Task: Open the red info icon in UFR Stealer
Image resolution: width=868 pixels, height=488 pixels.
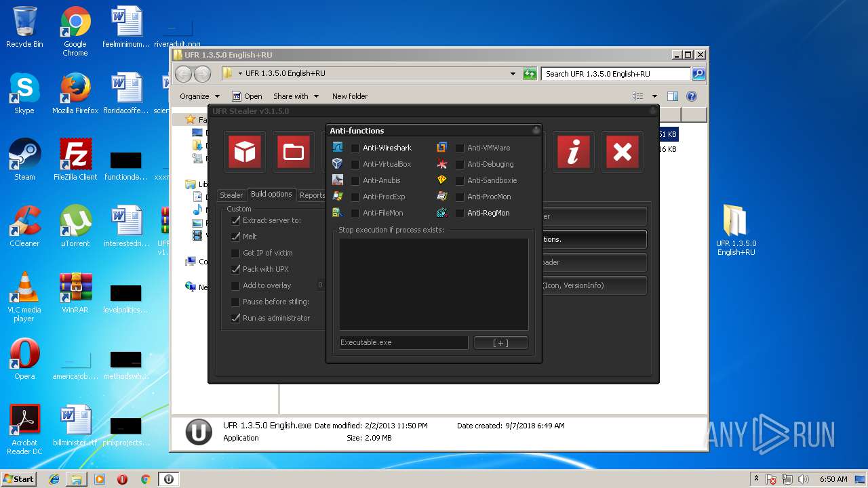Action: (x=573, y=152)
